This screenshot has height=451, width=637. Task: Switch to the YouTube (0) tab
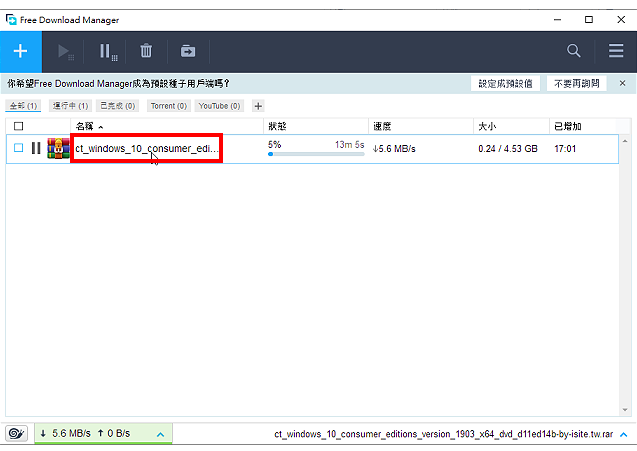[219, 106]
